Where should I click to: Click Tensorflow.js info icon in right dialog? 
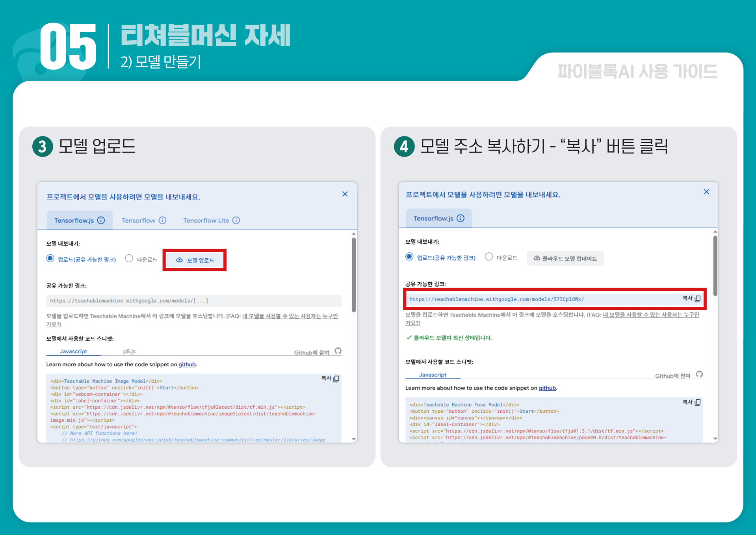(461, 218)
